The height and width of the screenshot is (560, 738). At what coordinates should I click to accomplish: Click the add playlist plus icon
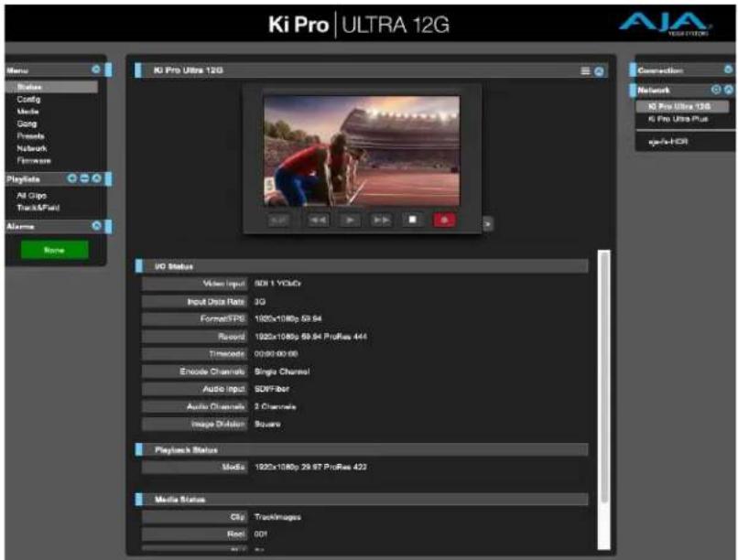(72, 178)
